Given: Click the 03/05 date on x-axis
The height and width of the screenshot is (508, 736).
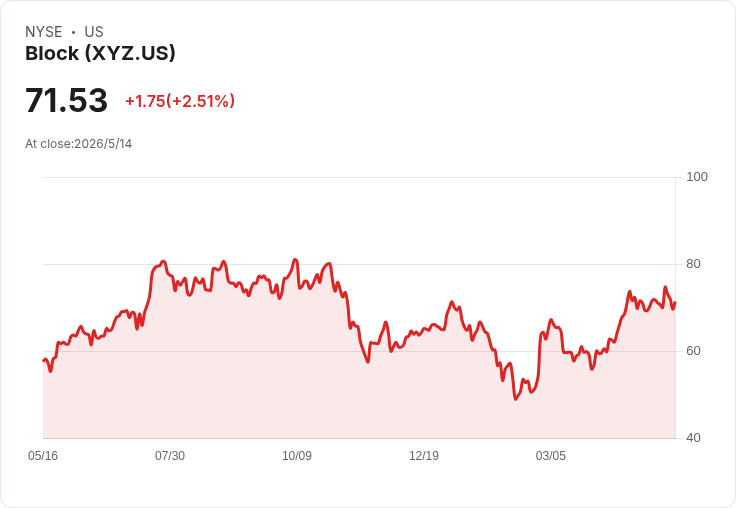Looking at the screenshot, I should click(551, 456).
